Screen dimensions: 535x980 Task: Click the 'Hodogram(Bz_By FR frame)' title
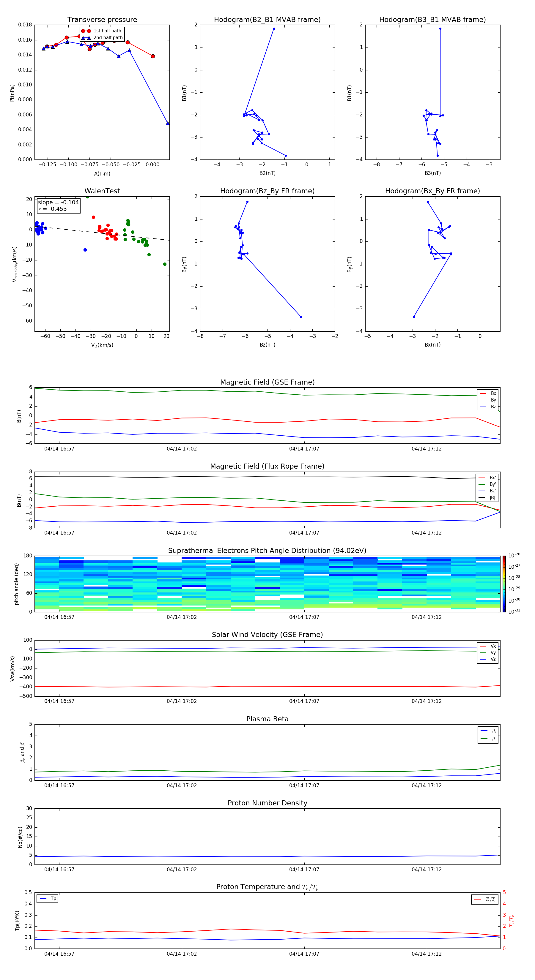coord(267,191)
